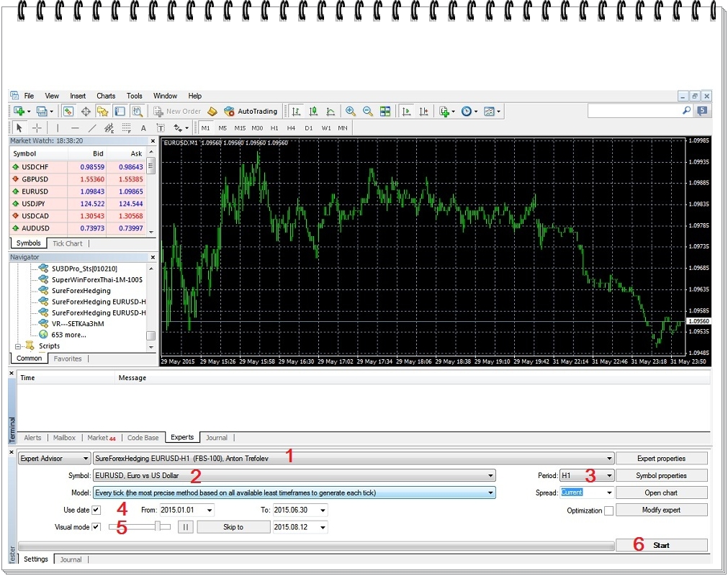728x576 pixels.
Task: Open the Templates toolbar icon
Action: pyautogui.click(x=491, y=112)
